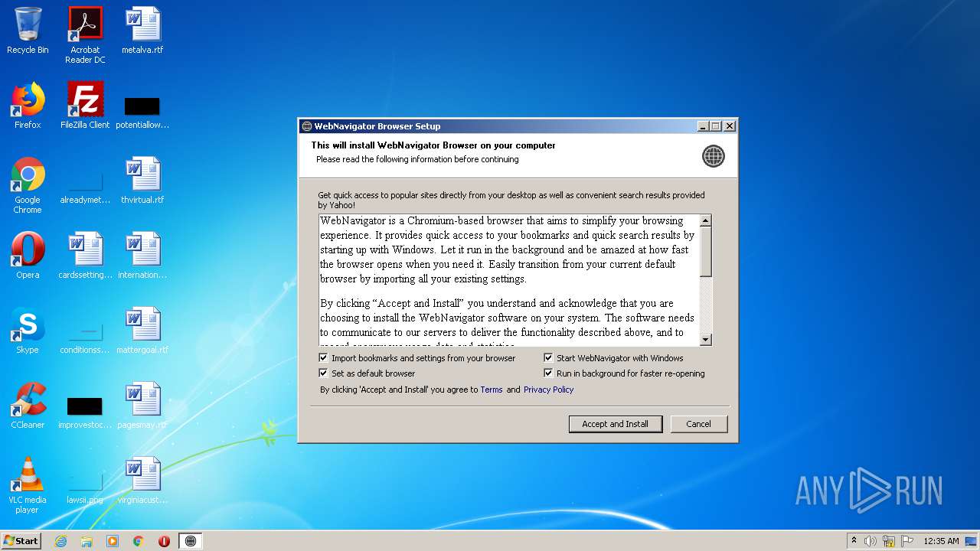This screenshot has width=980, height=551.
Task: Click Opera icon in the taskbar
Action: click(x=164, y=541)
